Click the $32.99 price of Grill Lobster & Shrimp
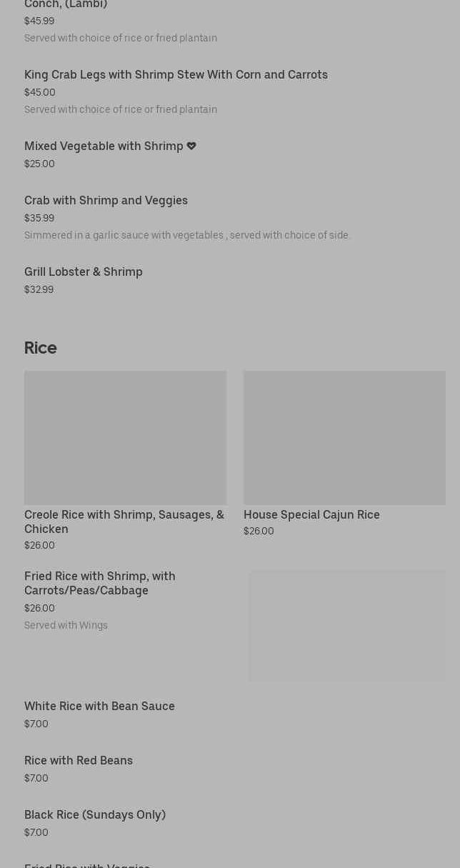460x868 pixels. pos(39,290)
